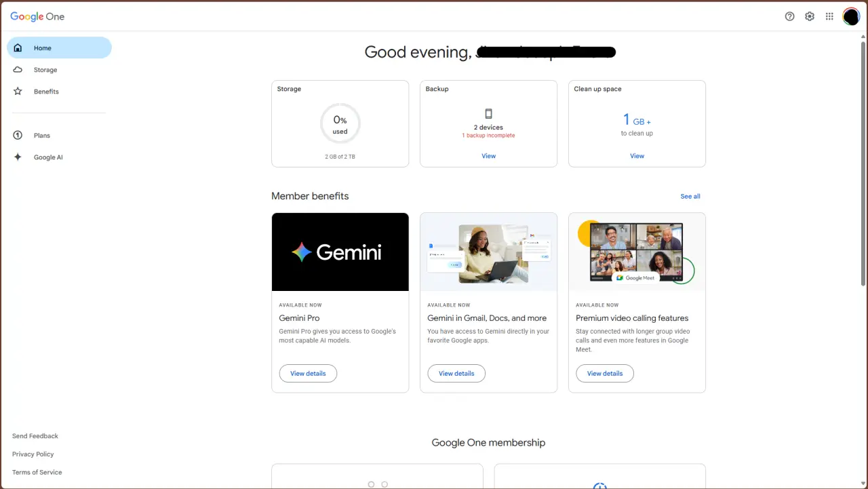
Task: Click the 'Backup' card title
Action: click(437, 89)
